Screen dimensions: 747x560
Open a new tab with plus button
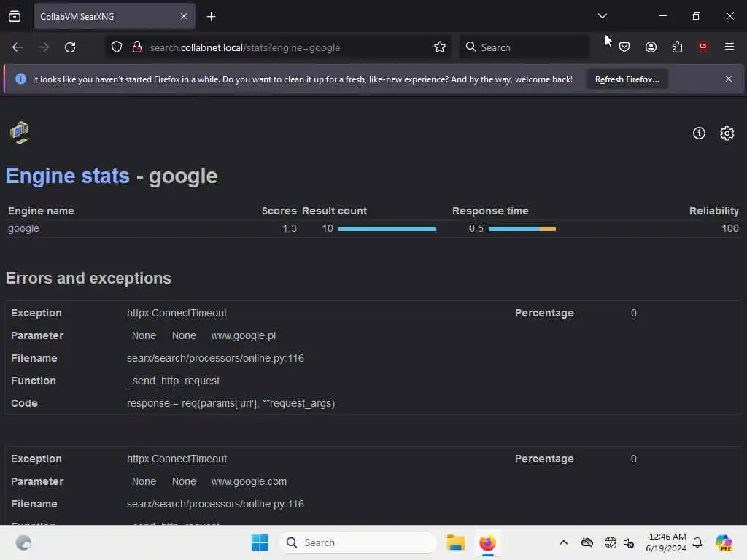[x=211, y=17]
